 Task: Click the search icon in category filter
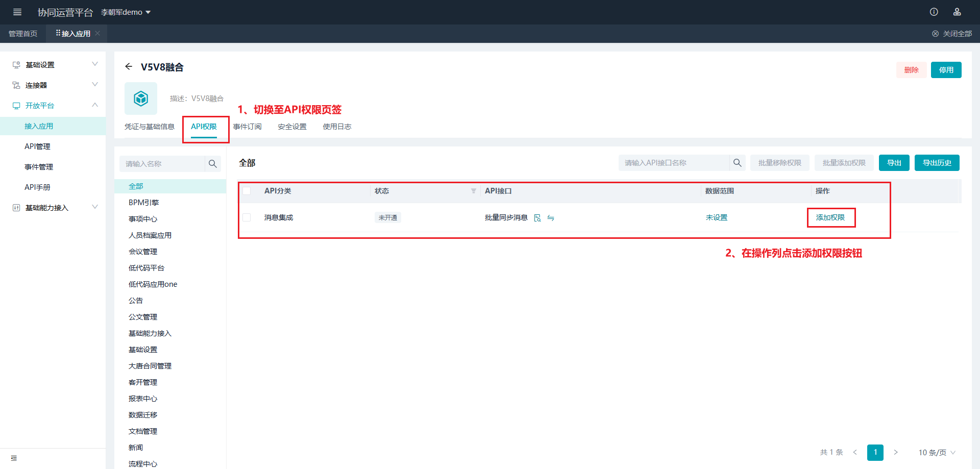pyautogui.click(x=213, y=164)
